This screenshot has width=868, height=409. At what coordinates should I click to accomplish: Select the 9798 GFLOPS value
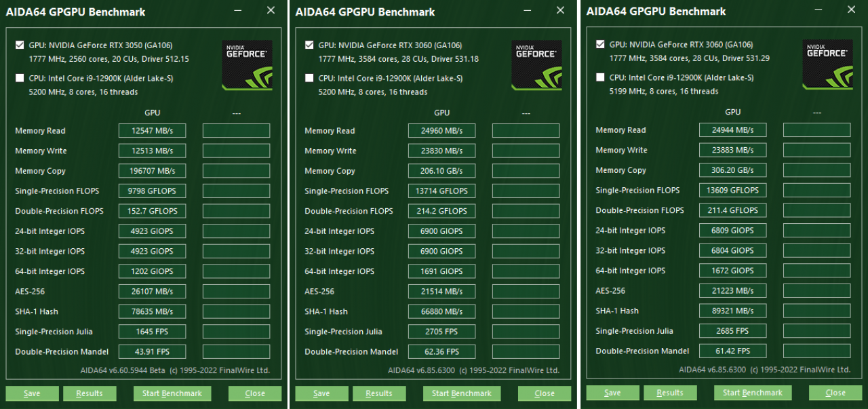click(152, 191)
